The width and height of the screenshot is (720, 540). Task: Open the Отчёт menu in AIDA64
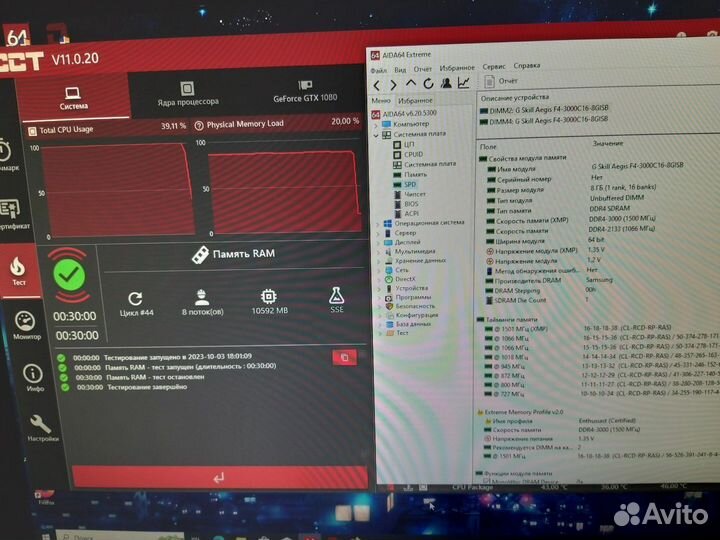point(422,69)
